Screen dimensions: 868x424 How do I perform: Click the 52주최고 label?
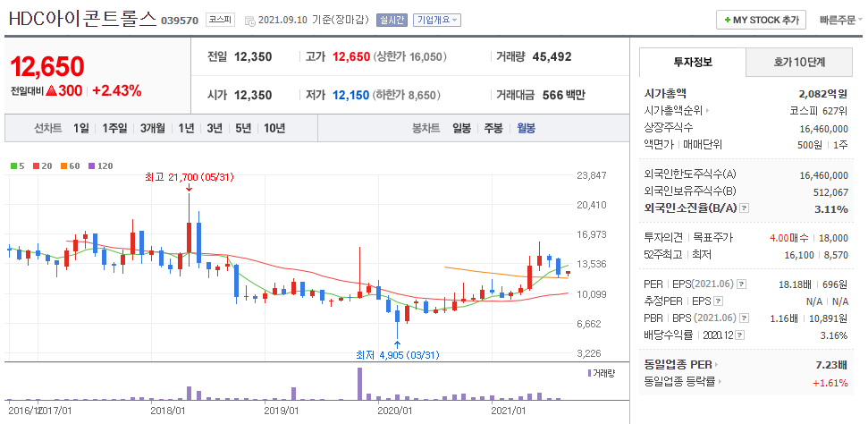point(663,254)
